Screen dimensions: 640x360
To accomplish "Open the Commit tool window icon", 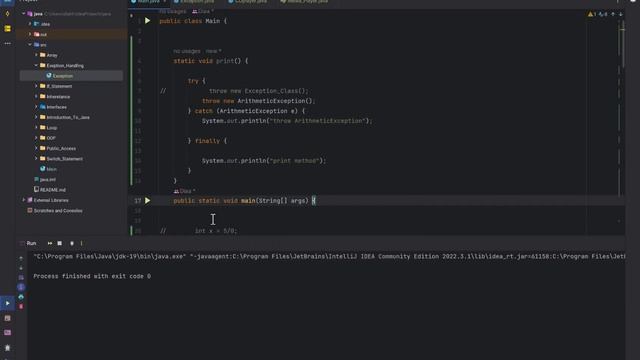I will tap(7, 13).
